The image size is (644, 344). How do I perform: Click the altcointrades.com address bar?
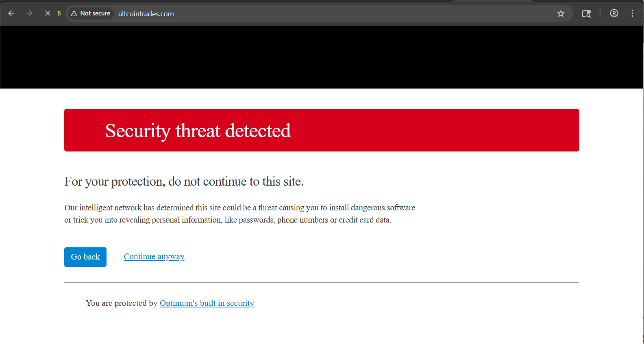(x=285, y=14)
